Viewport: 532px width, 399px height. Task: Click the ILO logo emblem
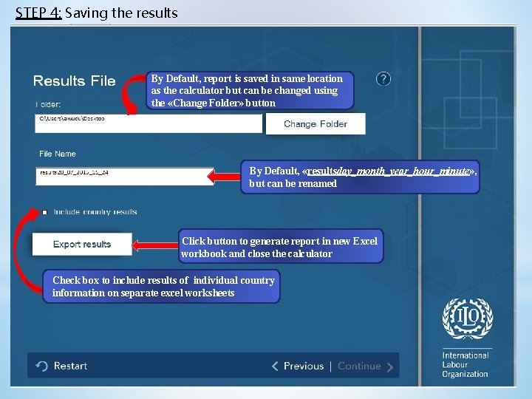click(x=468, y=318)
